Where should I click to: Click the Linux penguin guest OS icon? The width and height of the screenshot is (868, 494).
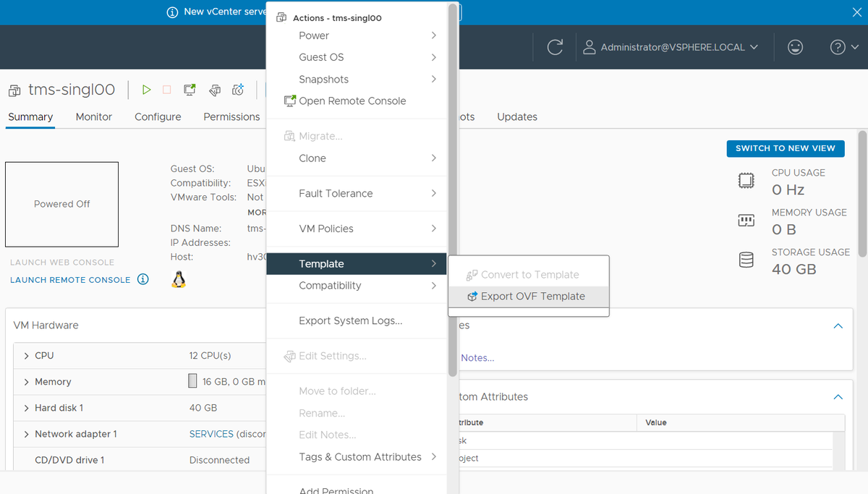[179, 279]
